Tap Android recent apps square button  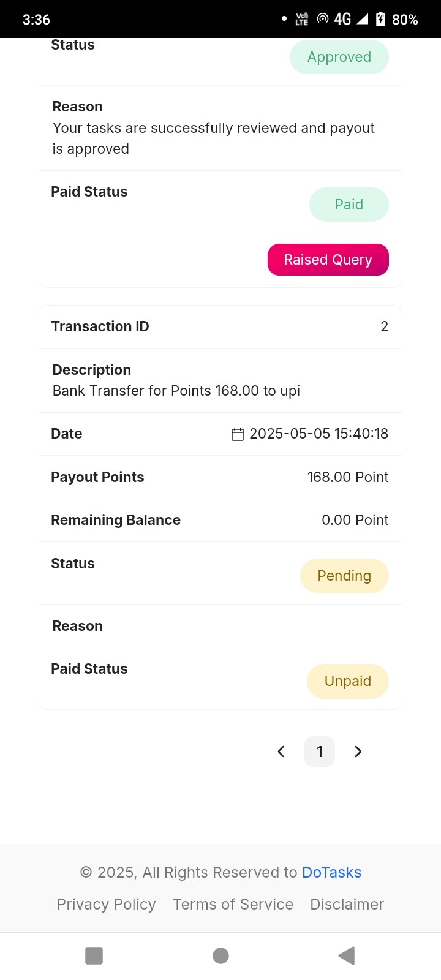point(94,956)
